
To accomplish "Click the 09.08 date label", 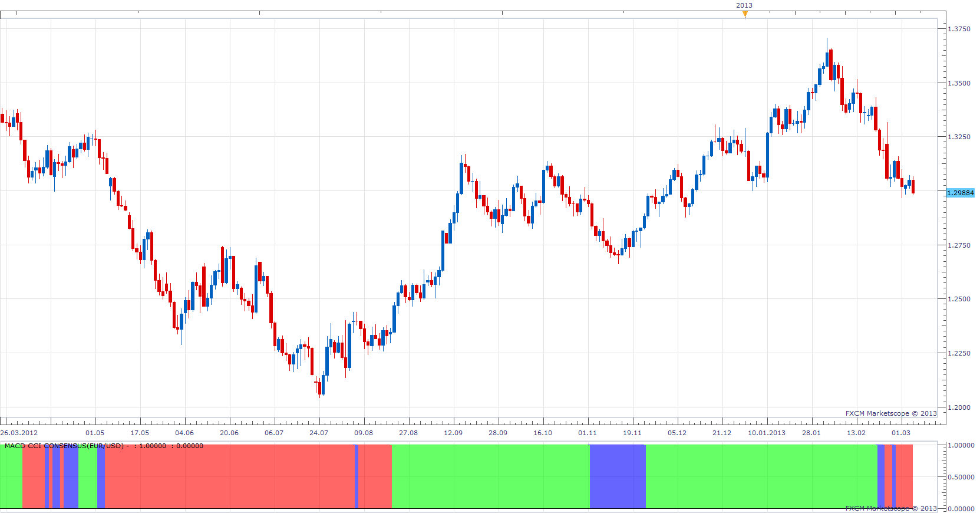I will [364, 433].
